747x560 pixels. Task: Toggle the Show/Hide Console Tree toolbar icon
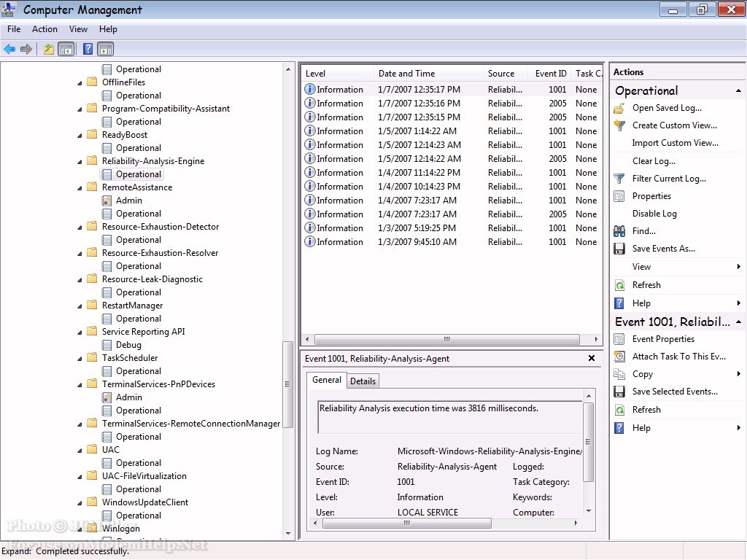click(x=66, y=49)
